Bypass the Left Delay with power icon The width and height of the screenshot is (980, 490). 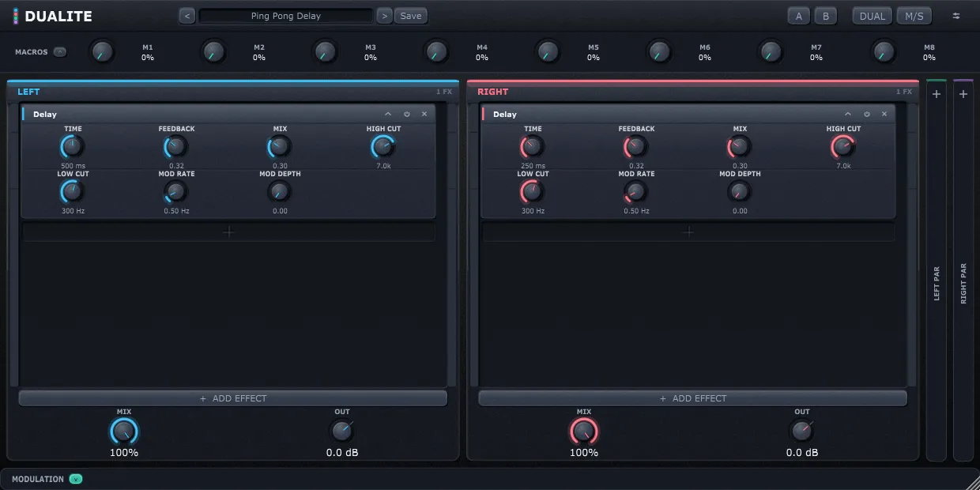[x=407, y=114]
